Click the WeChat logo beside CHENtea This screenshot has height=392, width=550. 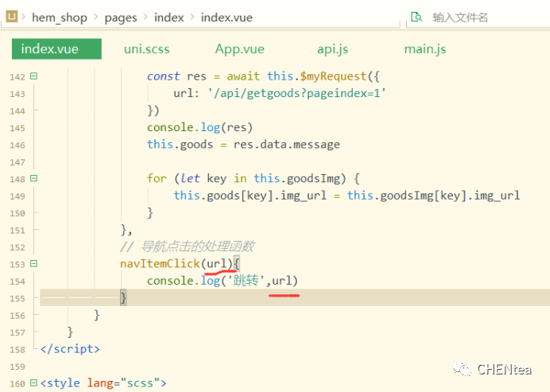(x=461, y=369)
